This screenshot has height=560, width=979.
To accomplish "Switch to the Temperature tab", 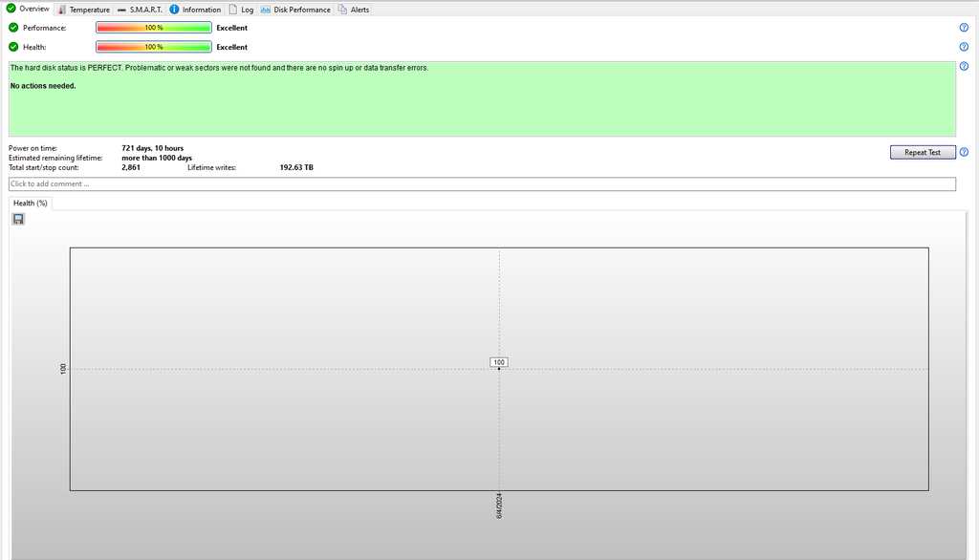I will 84,10.
